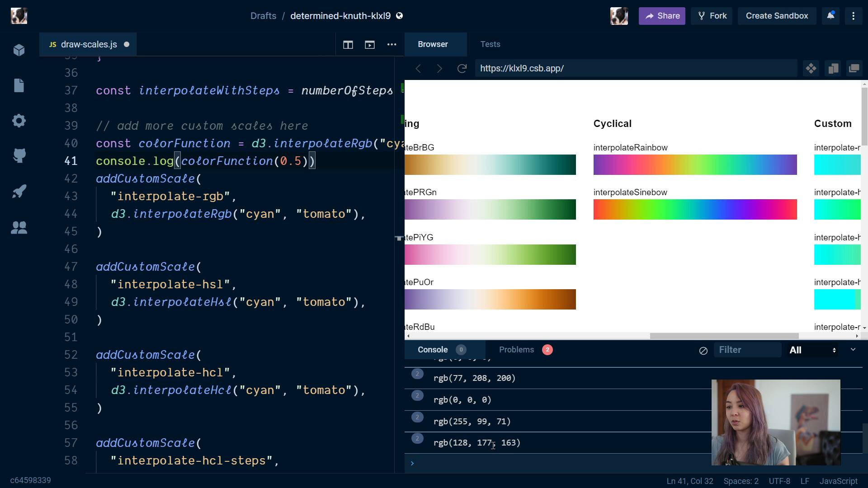This screenshot has width=868, height=488.
Task: Open the editor more-options menu
Action: point(392,45)
